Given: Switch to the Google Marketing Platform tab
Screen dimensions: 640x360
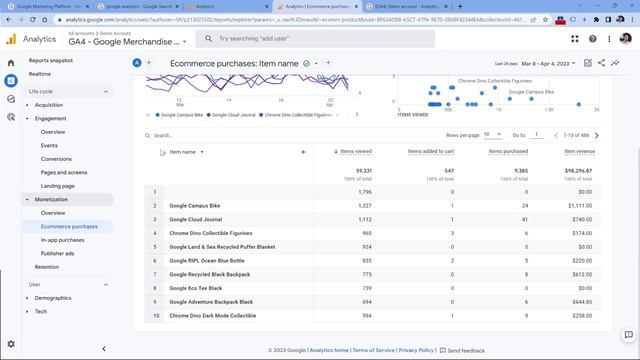Looking at the screenshot, I should click(x=48, y=7).
